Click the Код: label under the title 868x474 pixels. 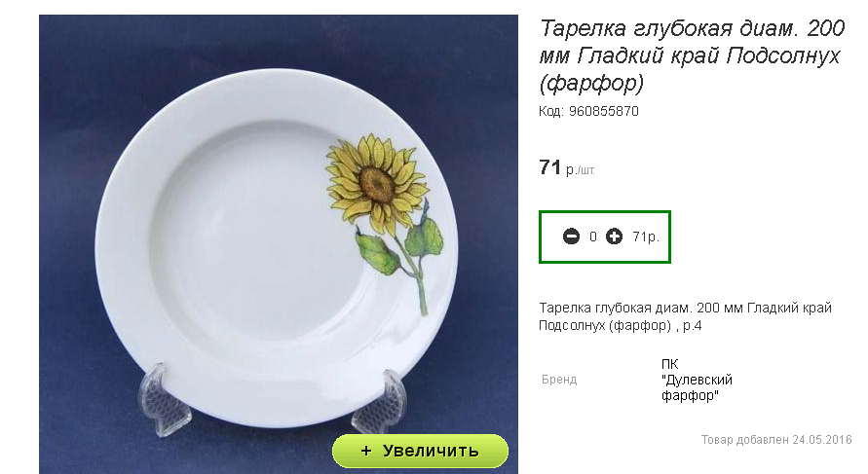tap(551, 111)
